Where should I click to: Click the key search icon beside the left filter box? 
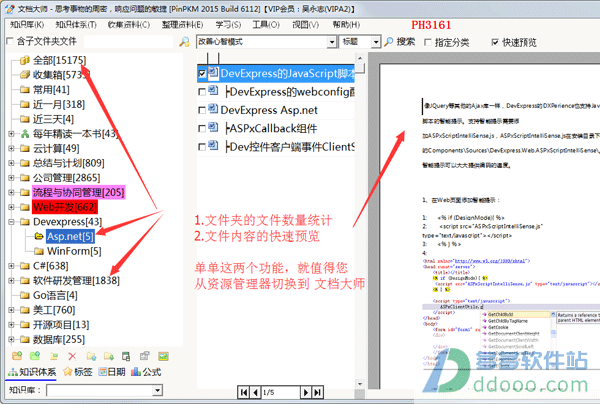pyautogui.click(x=184, y=41)
